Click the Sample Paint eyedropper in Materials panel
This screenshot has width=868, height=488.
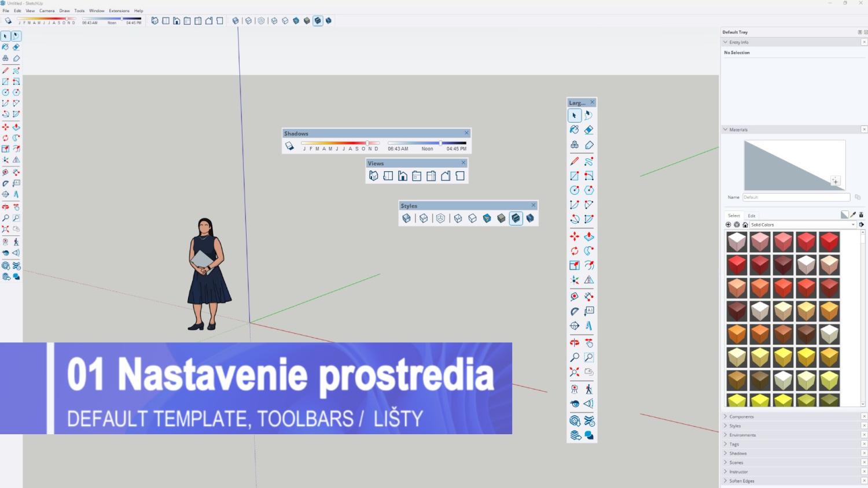(853, 215)
